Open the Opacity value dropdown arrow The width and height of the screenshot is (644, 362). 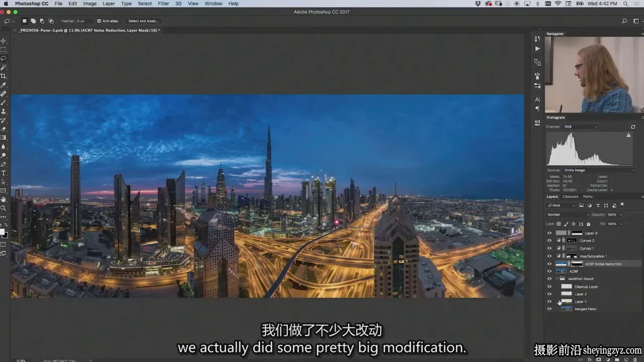pos(620,215)
